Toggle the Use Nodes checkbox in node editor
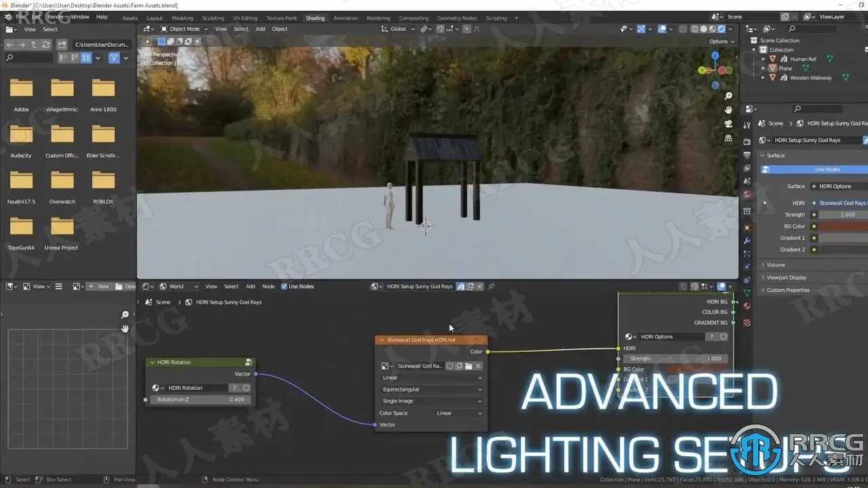The height and width of the screenshot is (488, 868). click(284, 287)
